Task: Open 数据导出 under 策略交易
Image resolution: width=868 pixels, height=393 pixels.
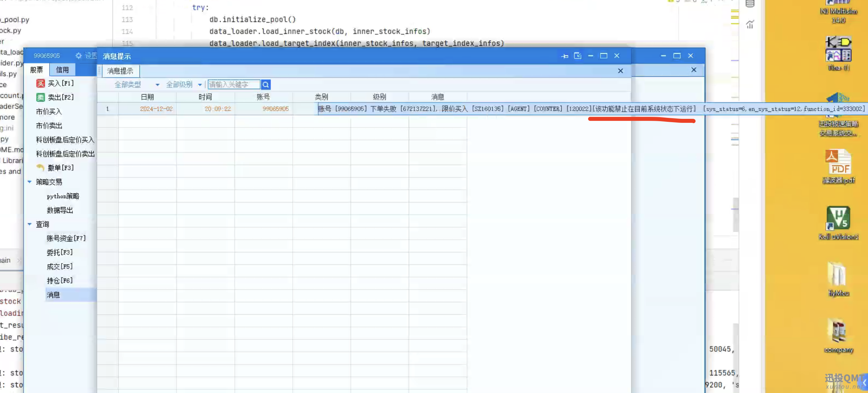Action: coord(60,210)
